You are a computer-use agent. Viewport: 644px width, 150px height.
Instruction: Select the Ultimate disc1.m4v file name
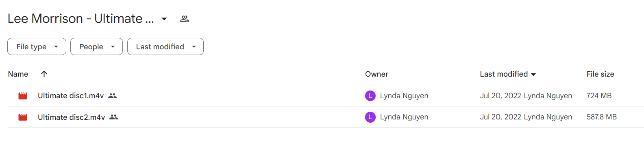71,96
